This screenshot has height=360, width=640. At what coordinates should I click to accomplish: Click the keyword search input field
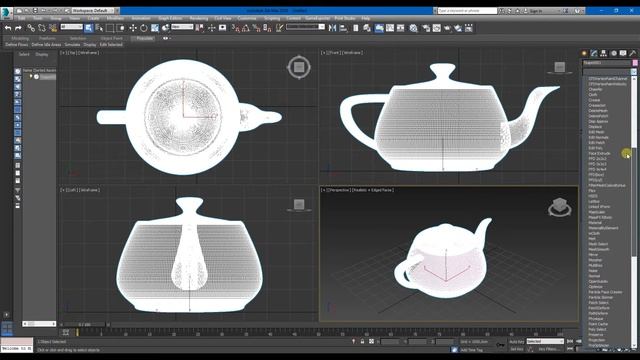pyautogui.click(x=467, y=11)
